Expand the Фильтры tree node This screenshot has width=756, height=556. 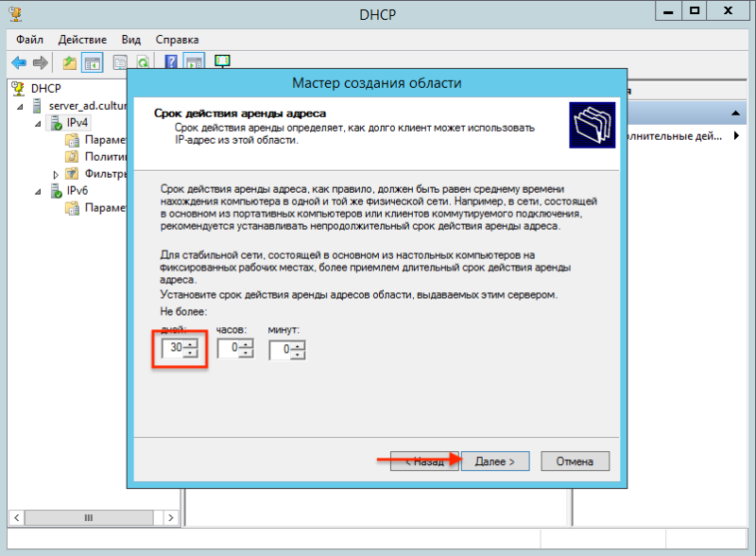pos(56,174)
